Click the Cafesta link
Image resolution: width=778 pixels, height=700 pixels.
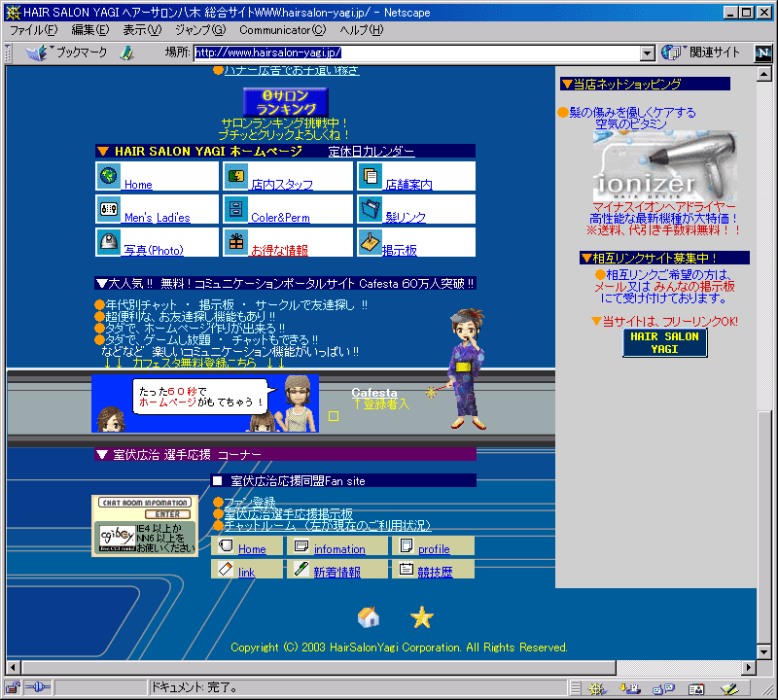point(374,393)
